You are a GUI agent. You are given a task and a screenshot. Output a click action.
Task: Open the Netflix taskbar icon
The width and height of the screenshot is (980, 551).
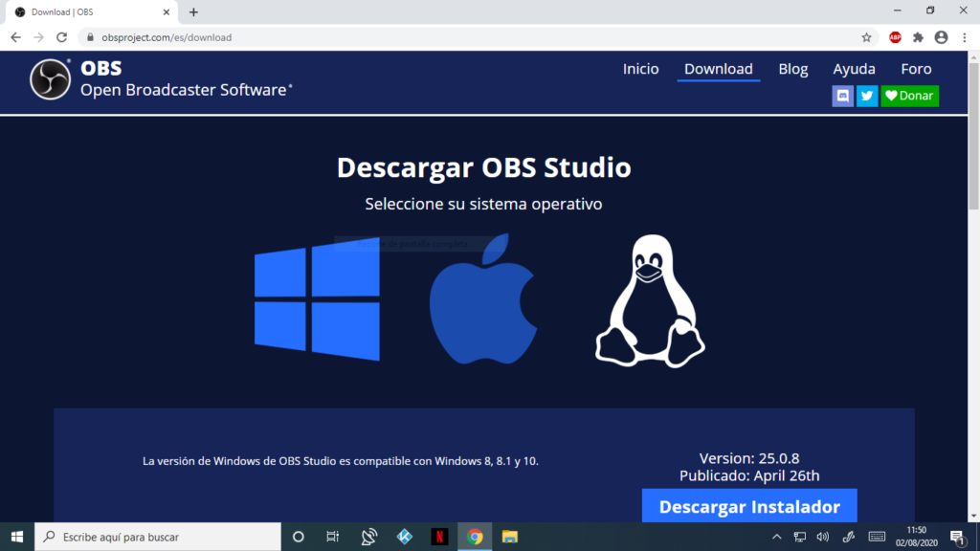pos(439,537)
